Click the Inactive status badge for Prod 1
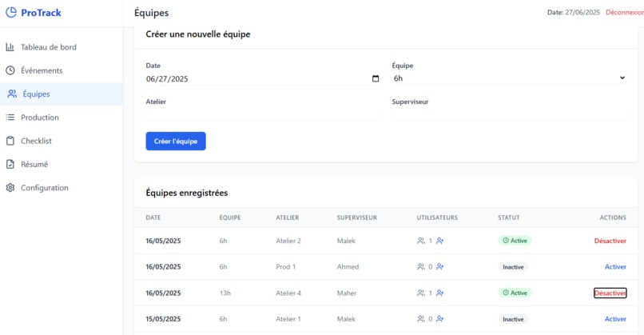 pyautogui.click(x=513, y=267)
